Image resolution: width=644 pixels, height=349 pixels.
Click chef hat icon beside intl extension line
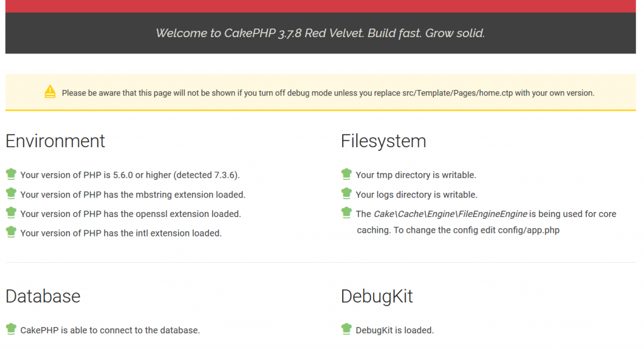[x=11, y=232]
